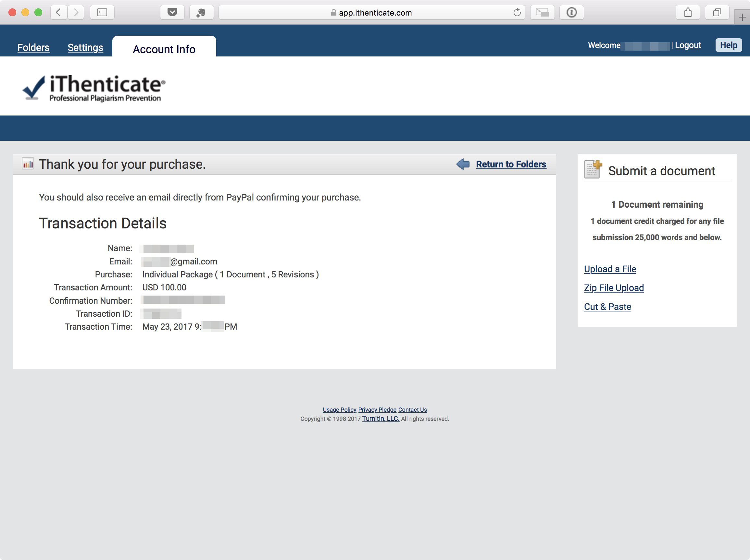750x560 pixels.
Task: Open the Folders tab
Action: coord(33,47)
